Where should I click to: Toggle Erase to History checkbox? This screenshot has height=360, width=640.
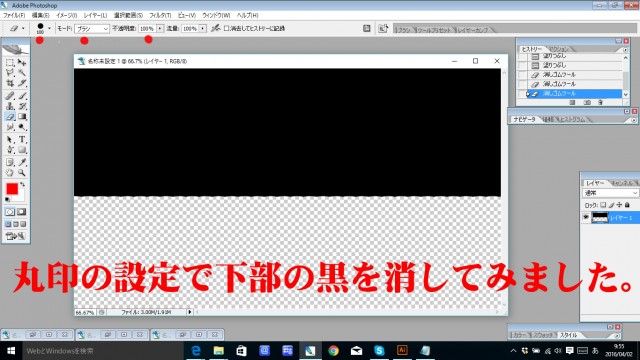coord(227,29)
